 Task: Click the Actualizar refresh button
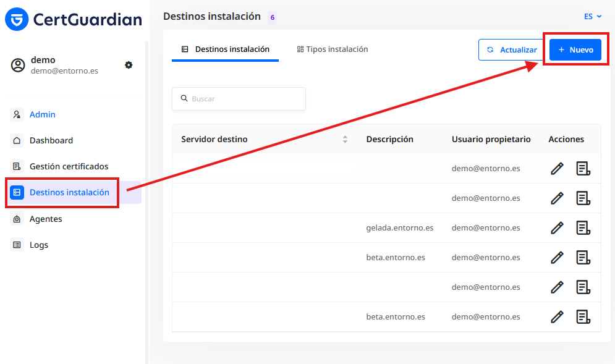click(x=511, y=50)
